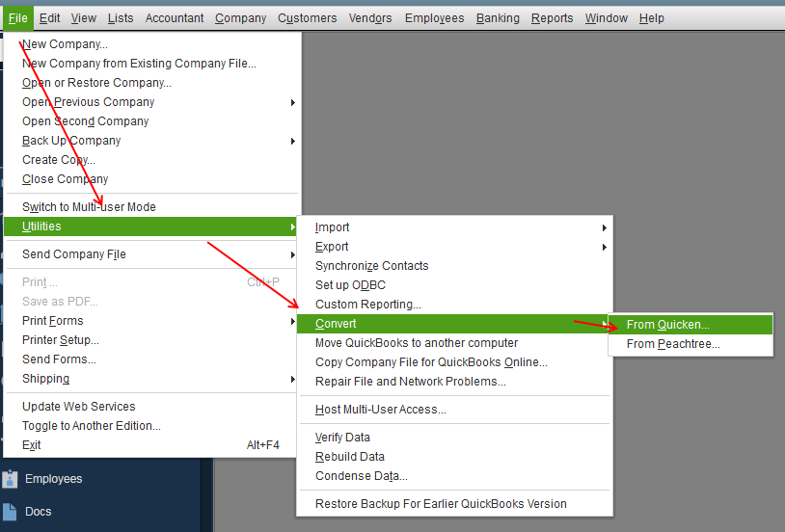The width and height of the screenshot is (785, 532).
Task: Choose From Quicken... conversion option
Action: [690, 325]
